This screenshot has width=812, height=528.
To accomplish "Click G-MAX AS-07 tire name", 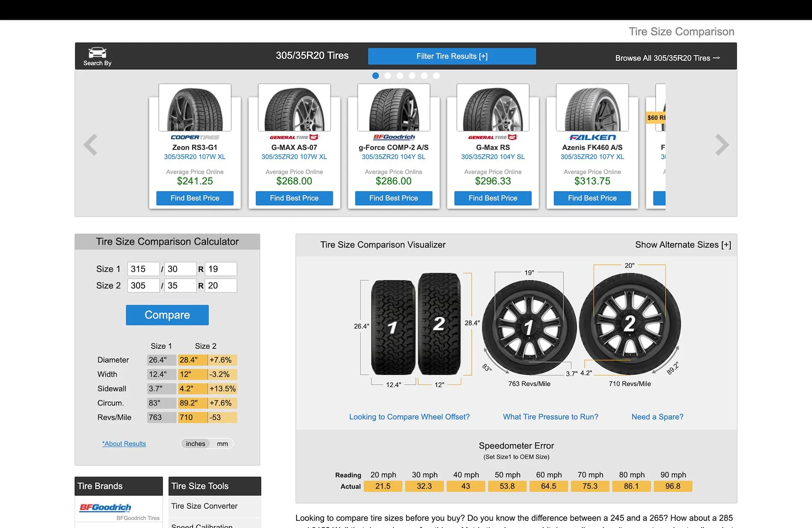I will click(x=294, y=147).
